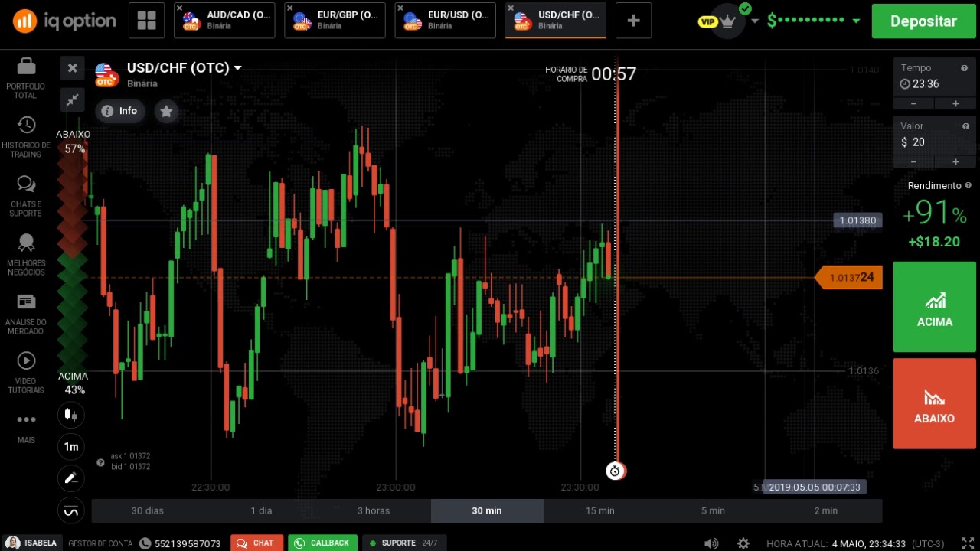Open the asset grid layout menu
Screen dimensions: 980x551
click(146, 21)
